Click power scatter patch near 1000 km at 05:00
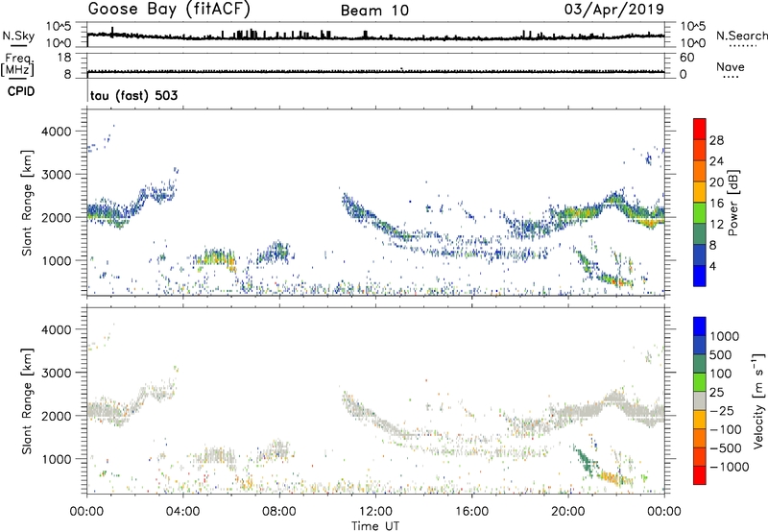This screenshot has width=768, height=532. coord(215,258)
